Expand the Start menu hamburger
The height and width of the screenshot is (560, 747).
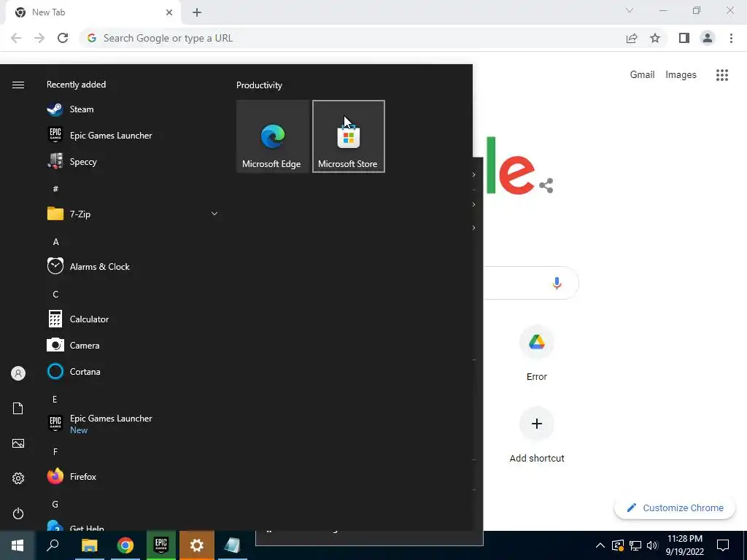18,85
